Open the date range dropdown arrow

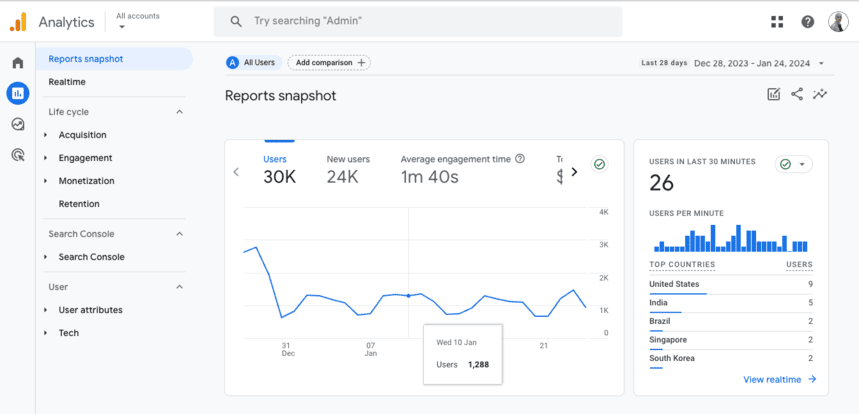coord(821,64)
